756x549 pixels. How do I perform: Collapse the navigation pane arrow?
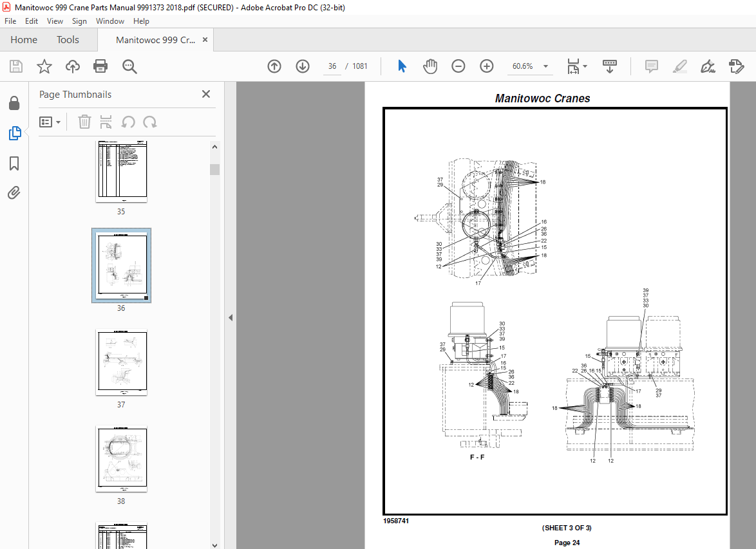tap(231, 318)
